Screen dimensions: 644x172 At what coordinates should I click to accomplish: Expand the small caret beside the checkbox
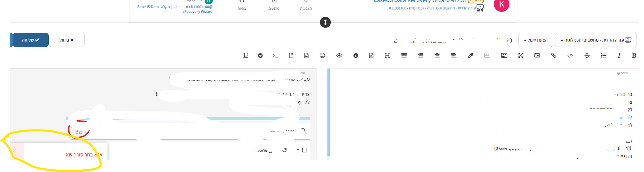click(x=298, y=150)
